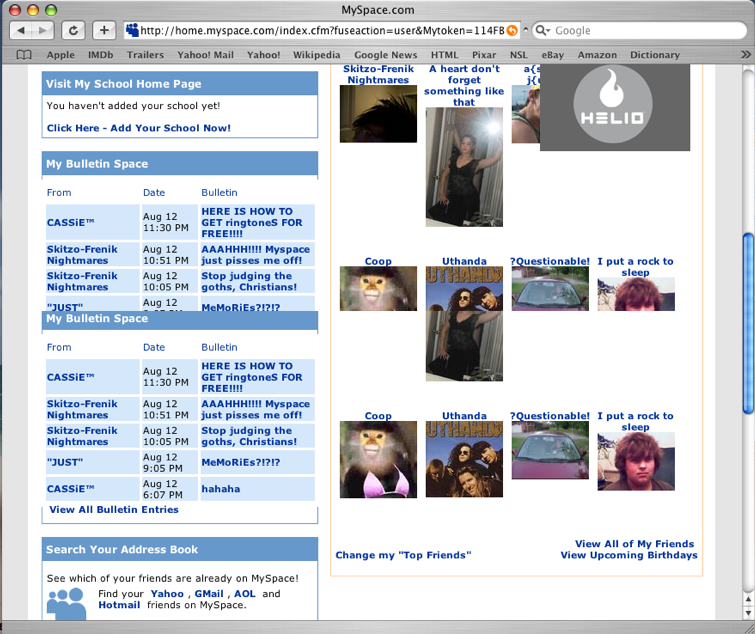Click the MySpace favicon in the address bar
The width and height of the screenshot is (755, 634).
point(132,30)
